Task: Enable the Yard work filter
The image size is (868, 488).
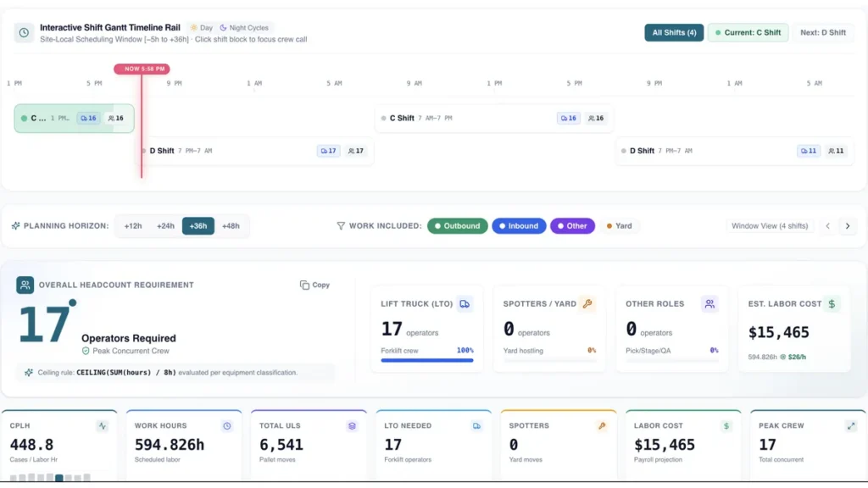Action: pyautogui.click(x=619, y=225)
